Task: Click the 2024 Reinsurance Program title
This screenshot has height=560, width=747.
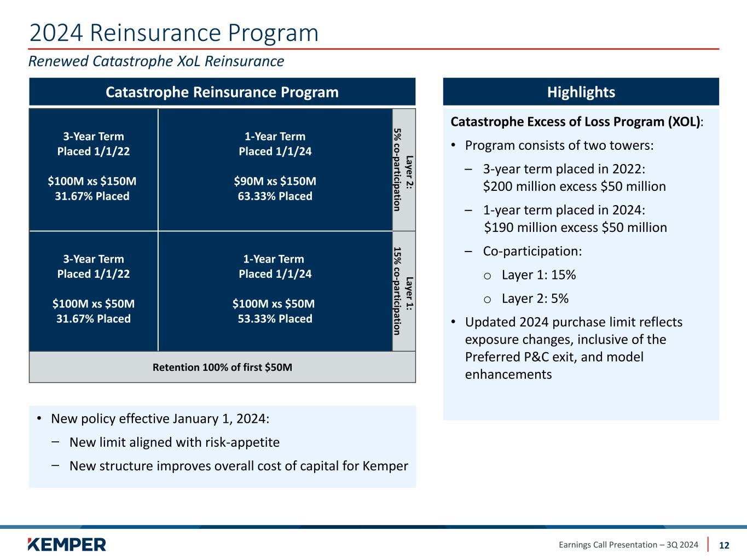Action: point(173,33)
